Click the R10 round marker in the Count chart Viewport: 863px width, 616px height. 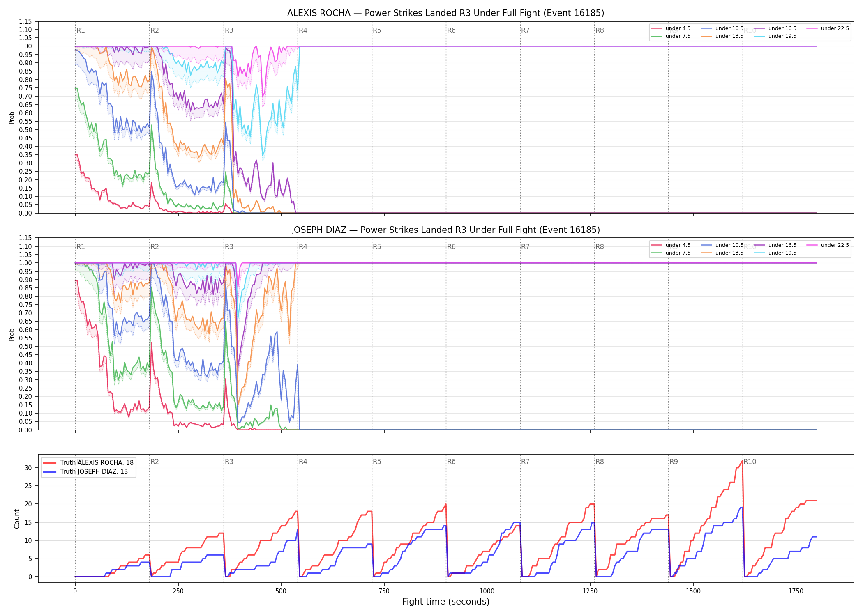(750, 462)
